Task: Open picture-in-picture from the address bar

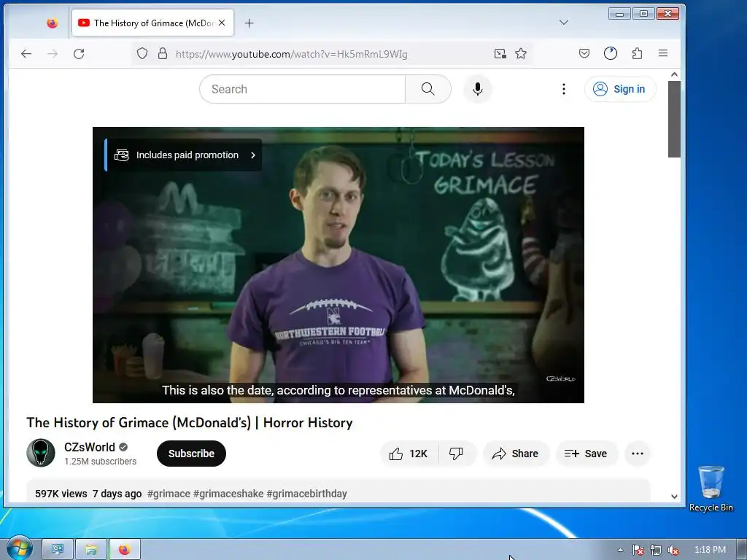Action: 500,53
